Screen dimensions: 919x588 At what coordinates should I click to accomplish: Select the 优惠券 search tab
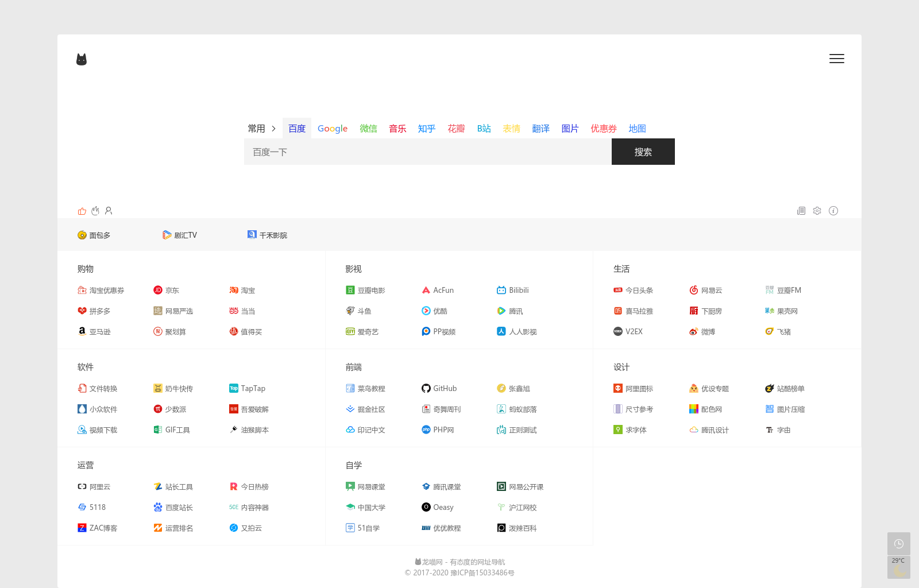click(x=604, y=129)
